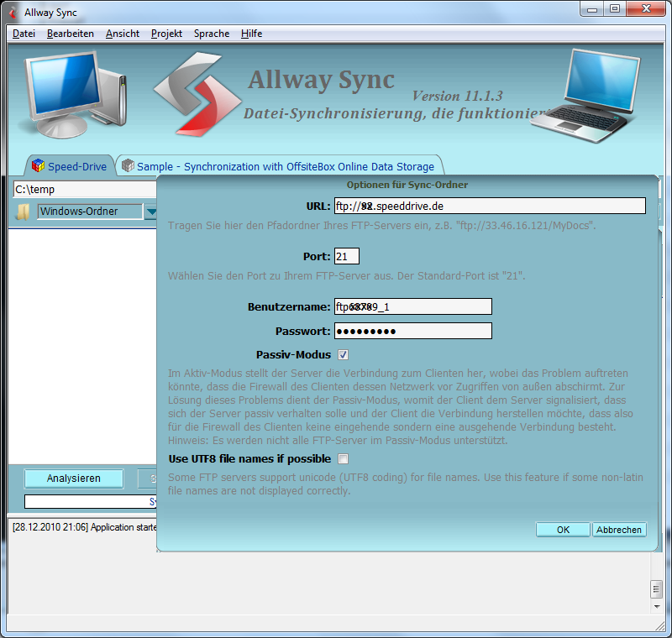Screen dimensions: 672x638
Task: Click the log panel scrollbar down arrow
Action: [x=656, y=608]
